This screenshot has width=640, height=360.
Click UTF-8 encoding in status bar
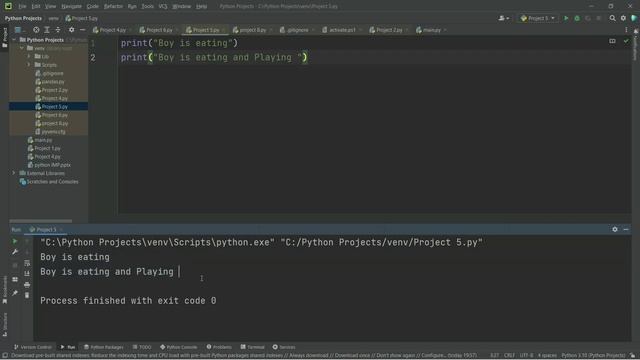pyautogui.click(x=526, y=356)
